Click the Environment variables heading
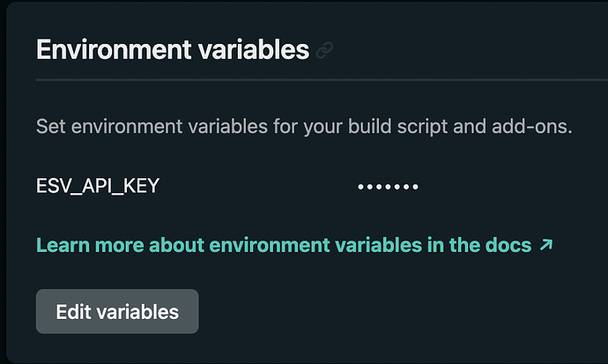 click(173, 49)
